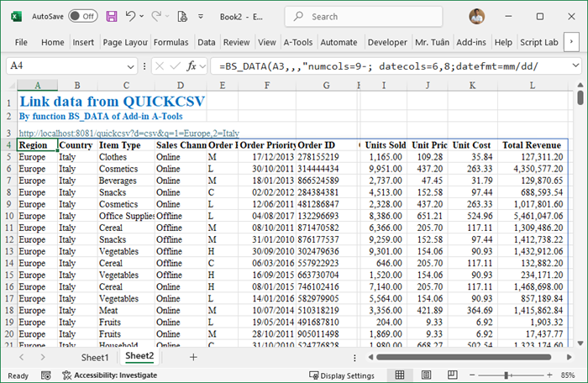Open the File menu

pyautogui.click(x=21, y=42)
